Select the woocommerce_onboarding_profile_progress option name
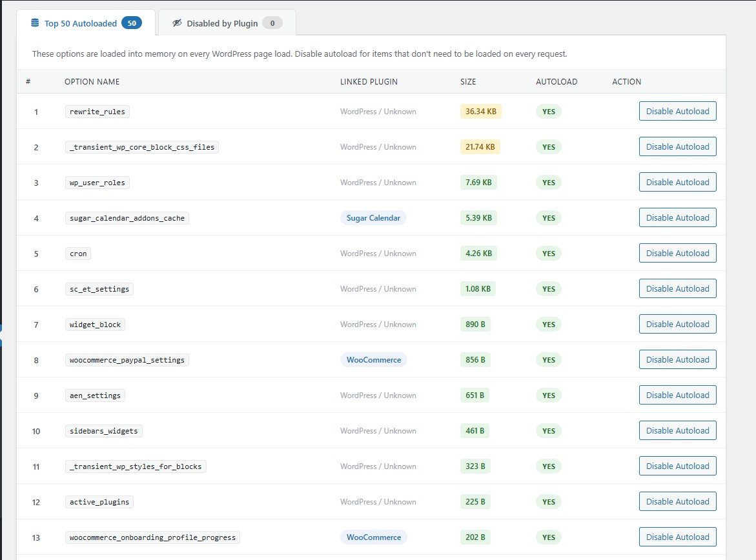The image size is (756, 560). pyautogui.click(x=152, y=537)
